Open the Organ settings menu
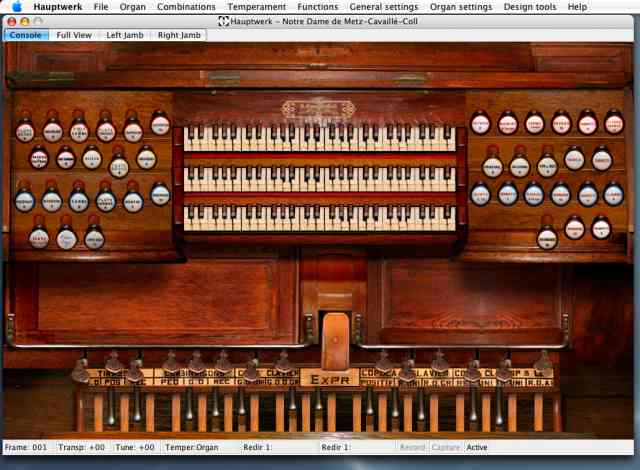 (461, 7)
